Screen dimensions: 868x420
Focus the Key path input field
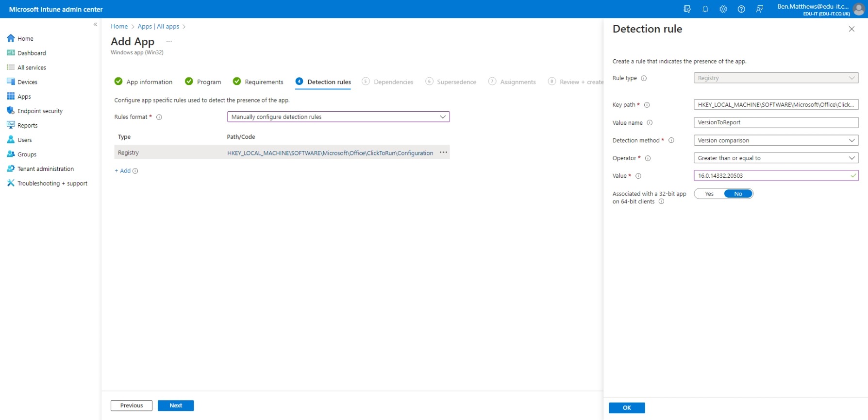(x=776, y=105)
